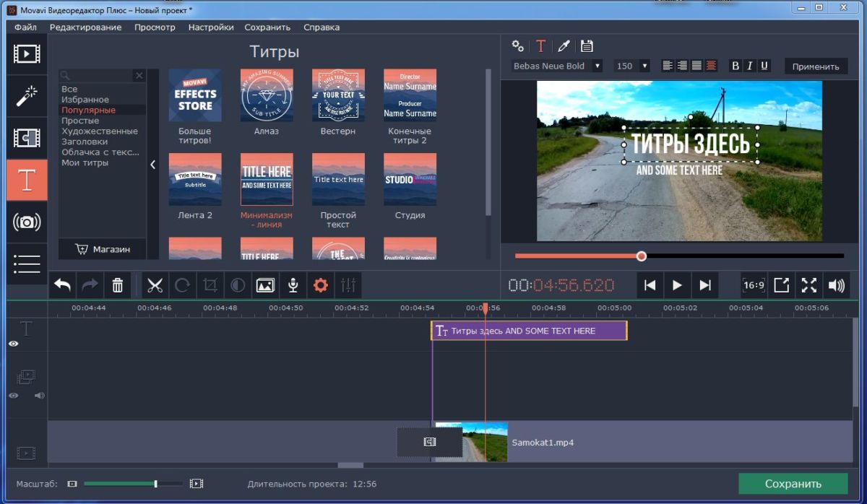Image resolution: width=867 pixels, height=504 pixels.
Task: Toggle title track visibility eye icon
Action: [14, 344]
